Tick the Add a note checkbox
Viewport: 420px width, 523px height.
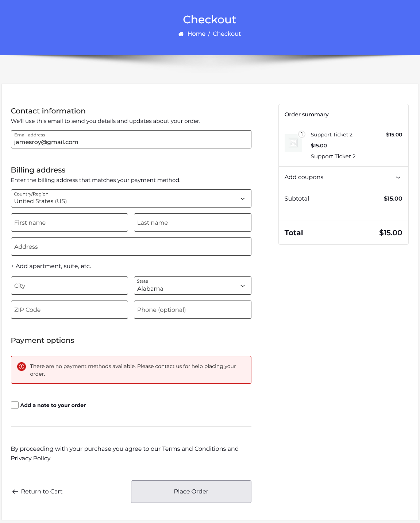point(15,405)
